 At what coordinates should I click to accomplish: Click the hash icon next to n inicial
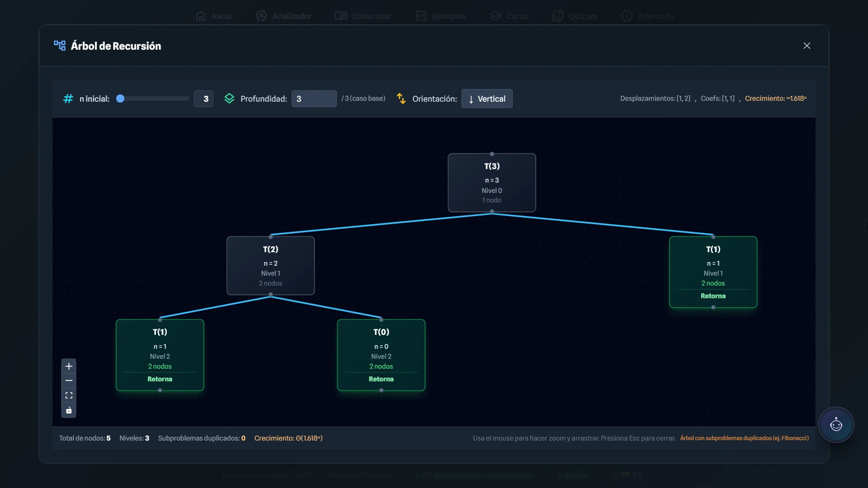point(68,99)
